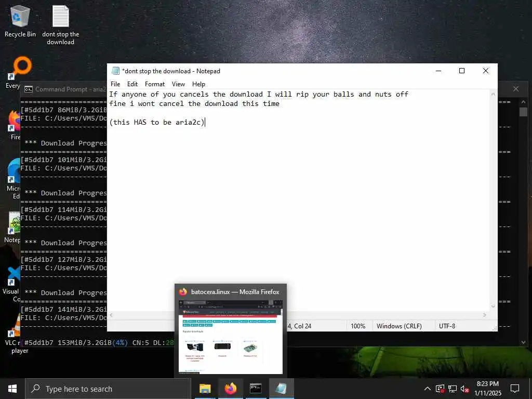The image size is (532, 399).
Task: Click the Command Prompt scrollbar thumb
Action: [523, 112]
